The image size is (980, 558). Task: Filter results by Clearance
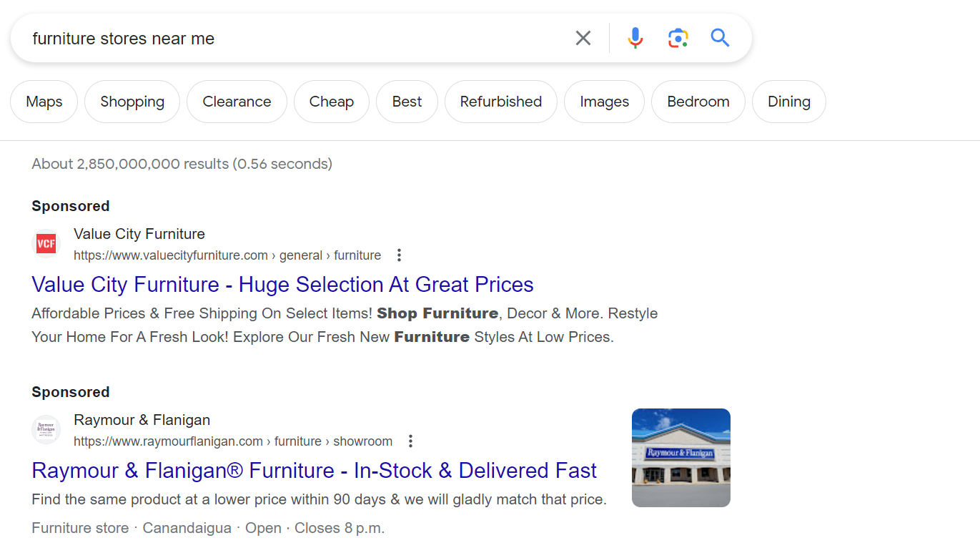[237, 102]
